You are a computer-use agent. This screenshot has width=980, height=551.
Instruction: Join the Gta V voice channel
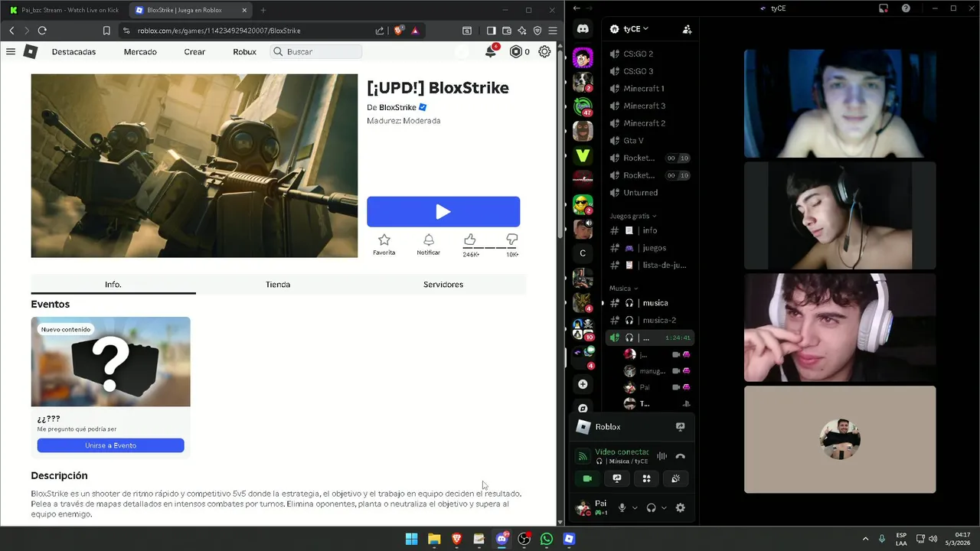[649, 141]
